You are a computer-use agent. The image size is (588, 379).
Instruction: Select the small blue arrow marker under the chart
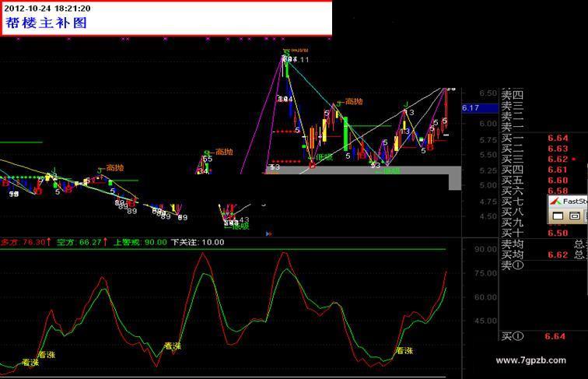tap(268, 233)
